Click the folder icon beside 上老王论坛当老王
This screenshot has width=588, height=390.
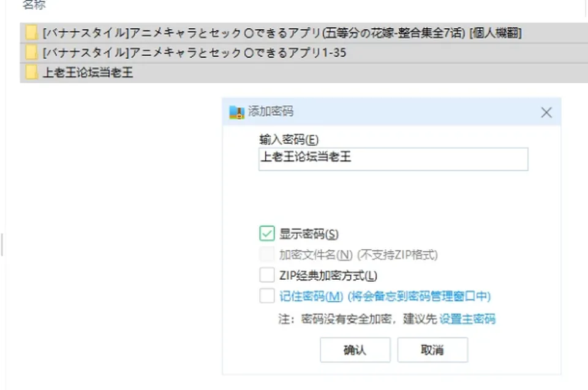coord(31,72)
